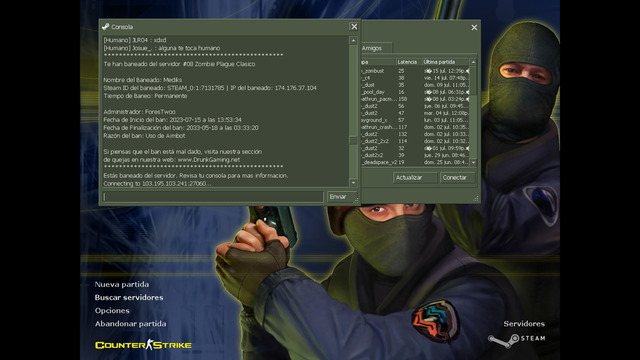This screenshot has height=360, width=640.
Task: Select the _deadspace_v2 server row
Action: [415, 162]
